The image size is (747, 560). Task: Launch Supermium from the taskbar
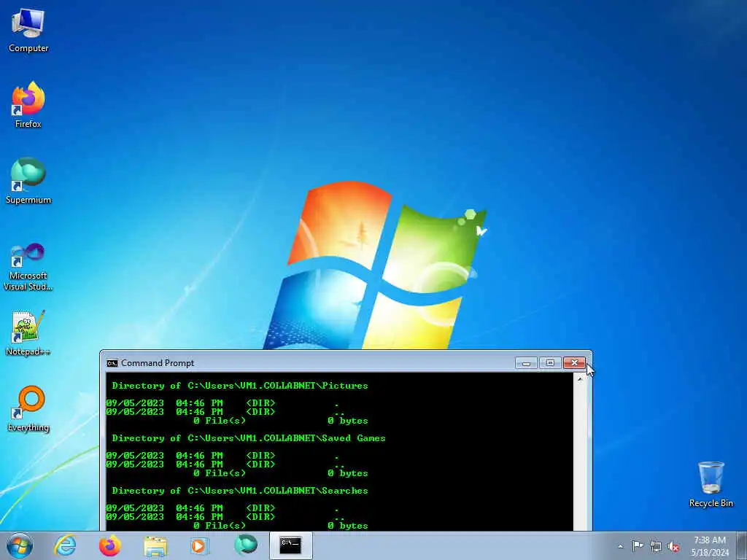(246, 545)
